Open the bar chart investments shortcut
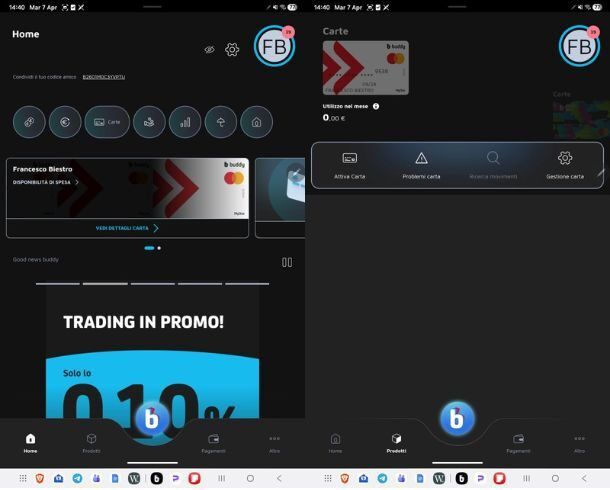 tap(184, 122)
